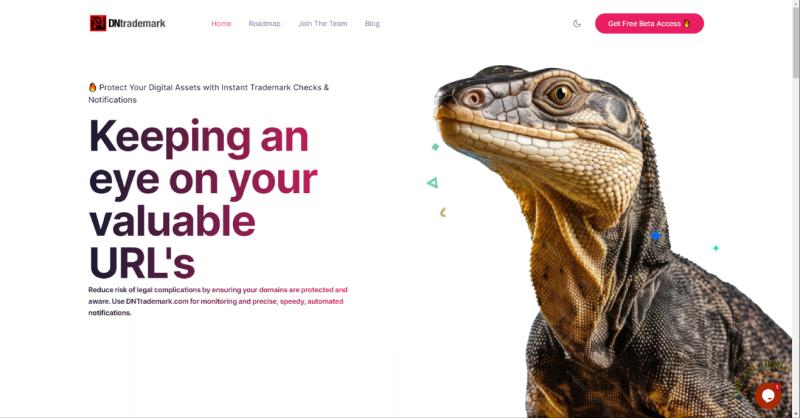Click the DNtrademark brand name text
The height and width of the screenshot is (418, 800).
pyautogui.click(x=137, y=23)
